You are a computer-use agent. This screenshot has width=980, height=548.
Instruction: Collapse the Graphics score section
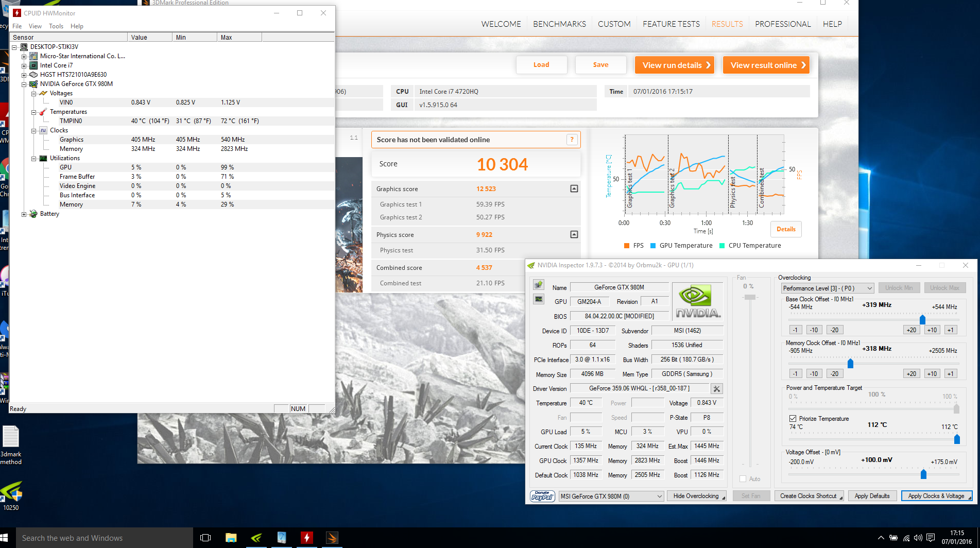[574, 189]
